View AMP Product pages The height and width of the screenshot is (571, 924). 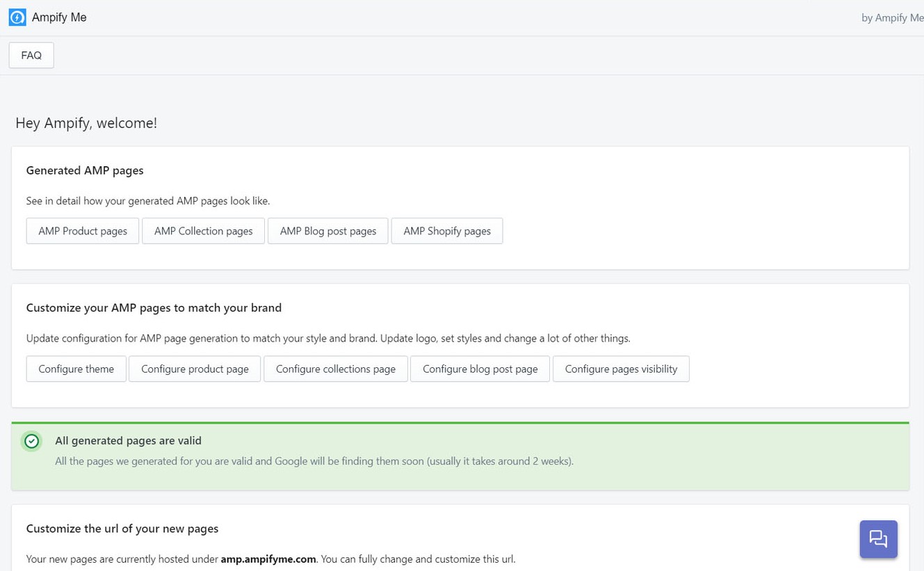83,231
